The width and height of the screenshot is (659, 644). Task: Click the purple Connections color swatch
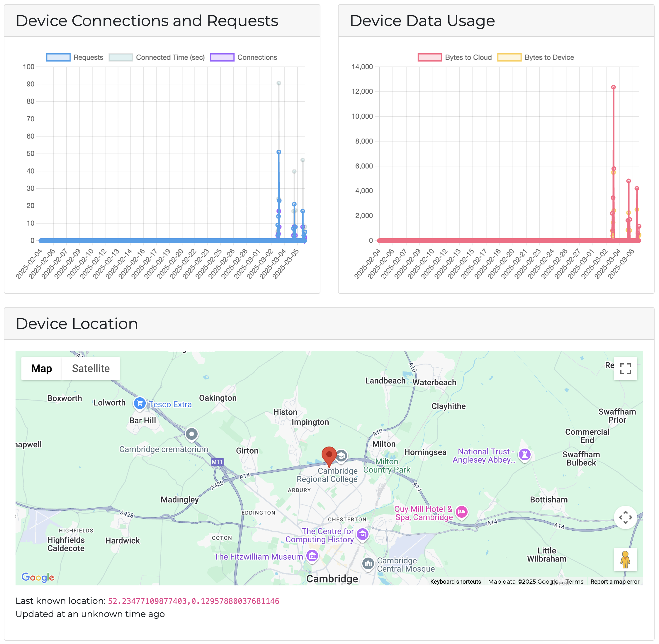222,57
